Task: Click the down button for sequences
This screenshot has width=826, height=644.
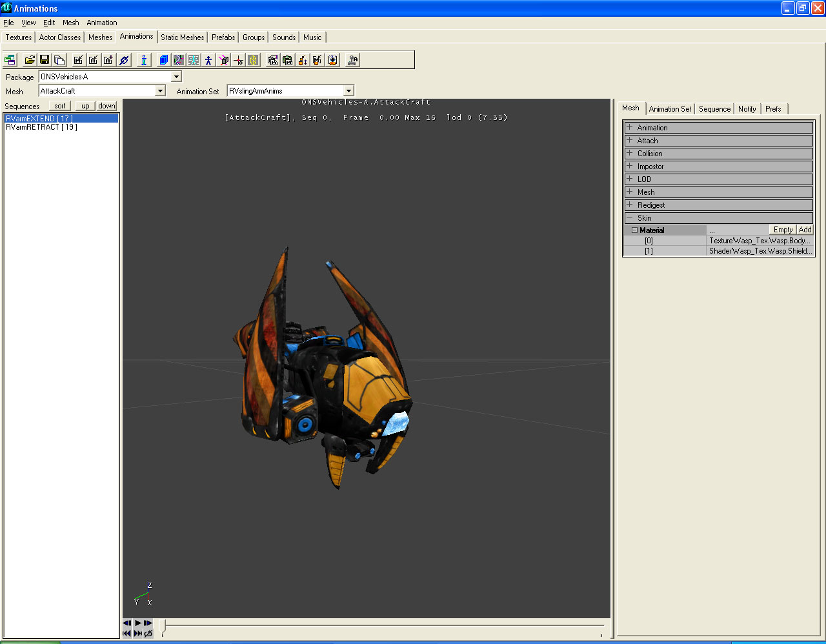Action: coord(107,106)
